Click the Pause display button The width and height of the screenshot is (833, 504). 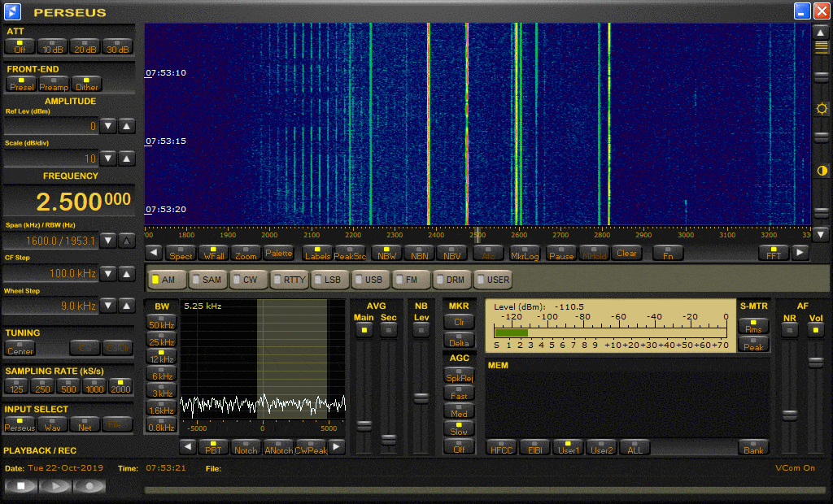[561, 253]
